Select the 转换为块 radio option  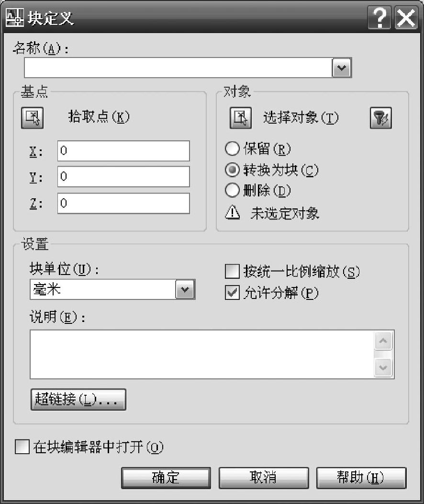[x=232, y=170]
